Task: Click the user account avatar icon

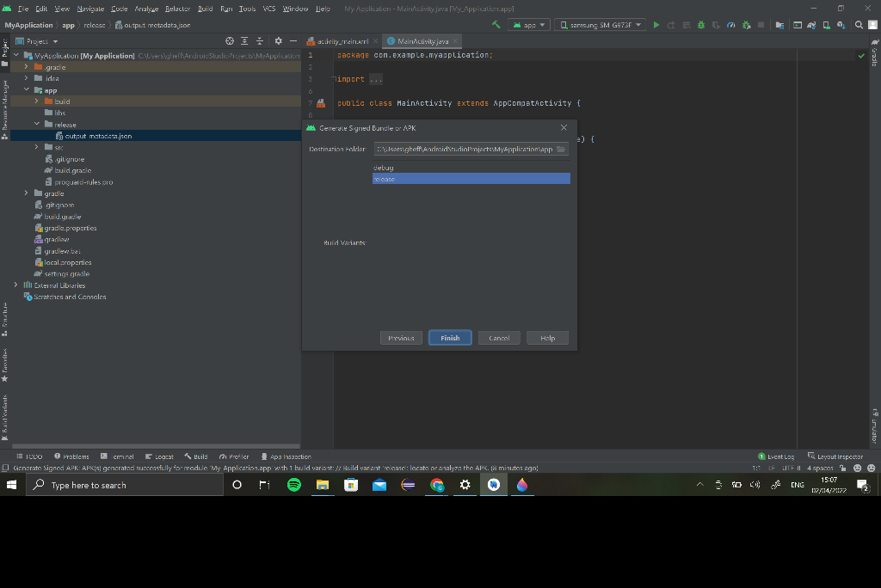Action: (872, 25)
